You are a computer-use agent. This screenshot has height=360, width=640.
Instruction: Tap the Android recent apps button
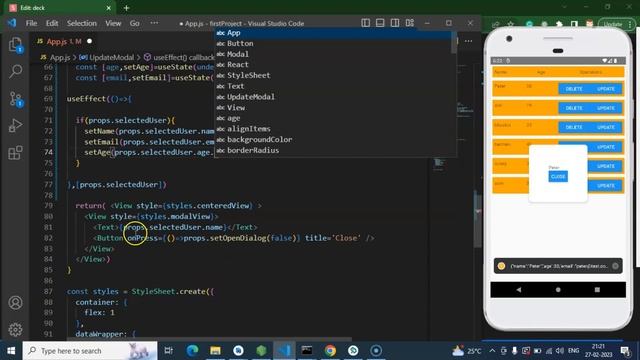click(597, 289)
